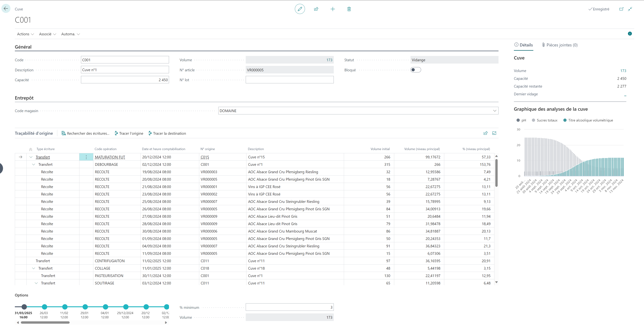Viewport: 644px width, 327px height.
Task: Toggle the Titre alcoolique volumétrique legend entry
Action: [588, 120]
